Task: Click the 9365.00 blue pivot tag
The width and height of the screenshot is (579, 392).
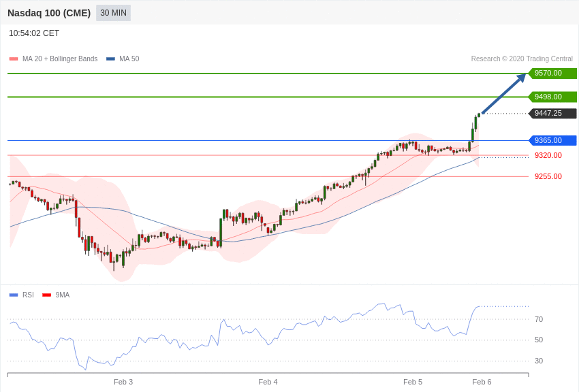Action: click(x=553, y=140)
